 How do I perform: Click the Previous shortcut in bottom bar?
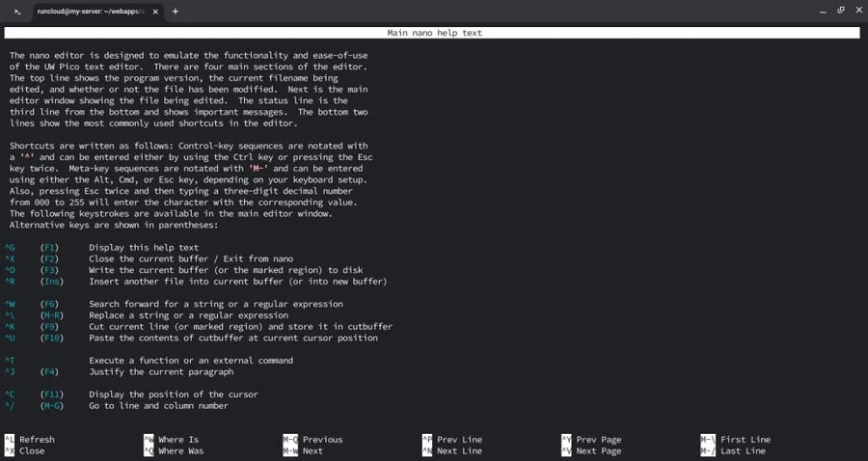[x=322, y=440]
